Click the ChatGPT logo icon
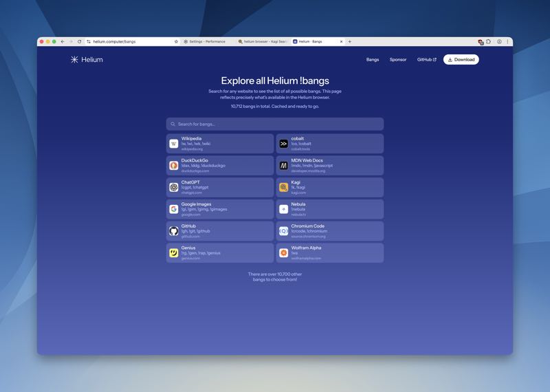The image size is (550, 392). 174,187
